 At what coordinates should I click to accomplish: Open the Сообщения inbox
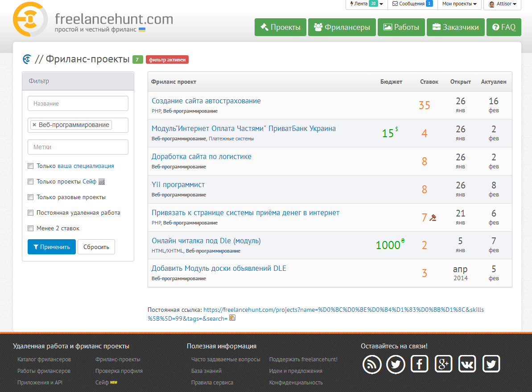[412, 4]
